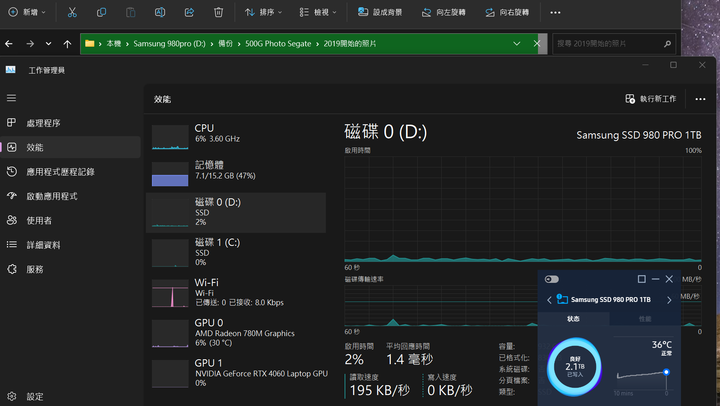The image size is (720, 406).
Task: Select Wi-Fi performance item
Action: click(236, 293)
